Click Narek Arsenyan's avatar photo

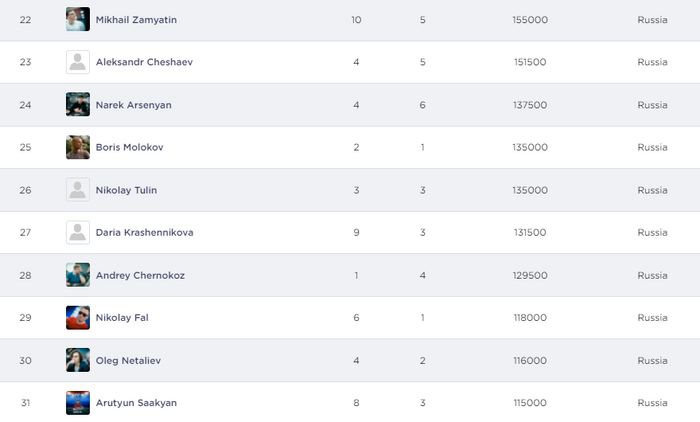tap(78, 104)
